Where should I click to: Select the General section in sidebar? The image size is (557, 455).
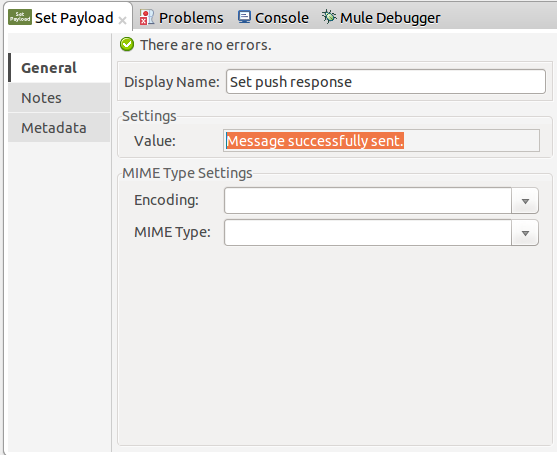59,67
